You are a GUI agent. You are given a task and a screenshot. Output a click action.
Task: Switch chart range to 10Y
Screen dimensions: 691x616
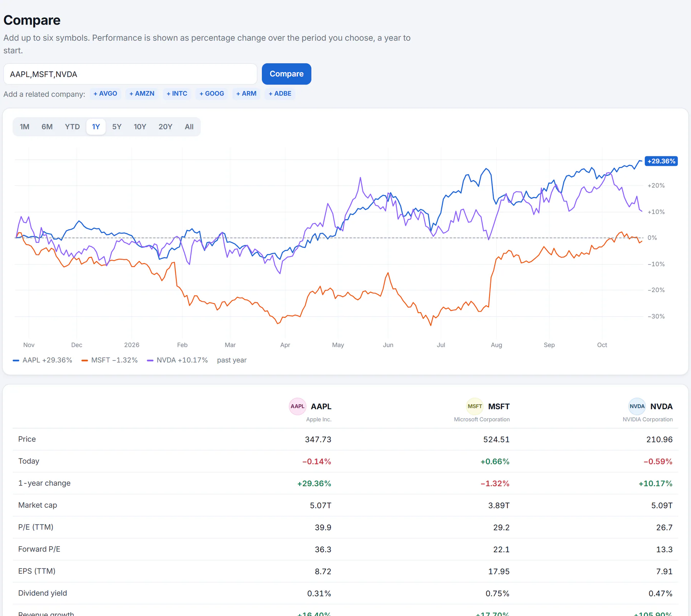[x=140, y=127]
